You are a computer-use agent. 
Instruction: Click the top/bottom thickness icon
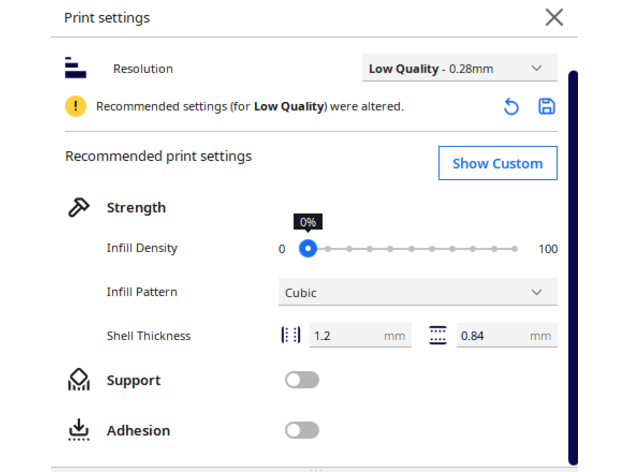(x=438, y=336)
